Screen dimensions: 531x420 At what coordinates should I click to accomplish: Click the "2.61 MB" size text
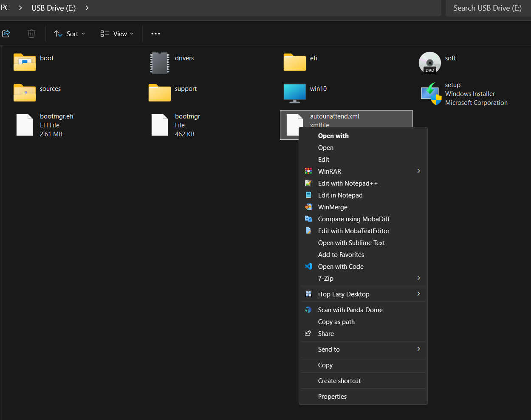click(x=51, y=134)
